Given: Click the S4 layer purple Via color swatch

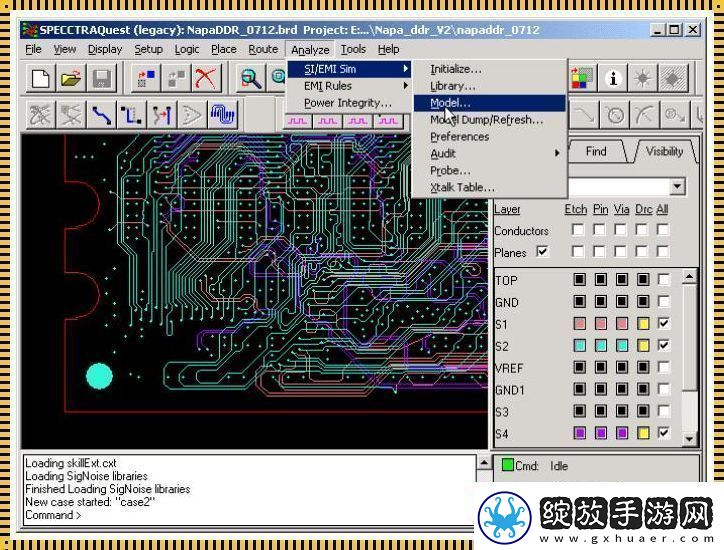Looking at the screenshot, I should 622,433.
